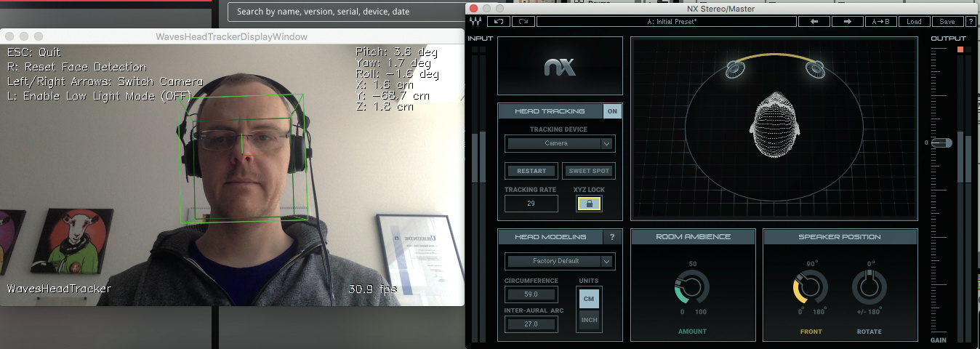Go to previous preset with left arrow
Screen dimensions: 980x349
tap(814, 22)
